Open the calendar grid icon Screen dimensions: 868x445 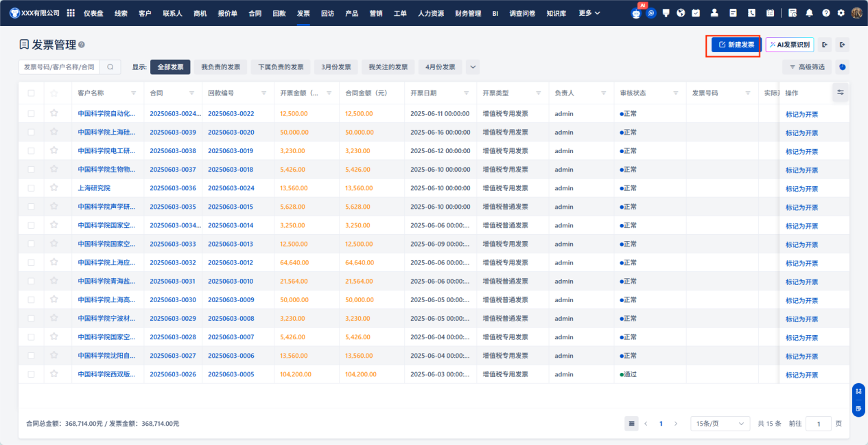[770, 13]
